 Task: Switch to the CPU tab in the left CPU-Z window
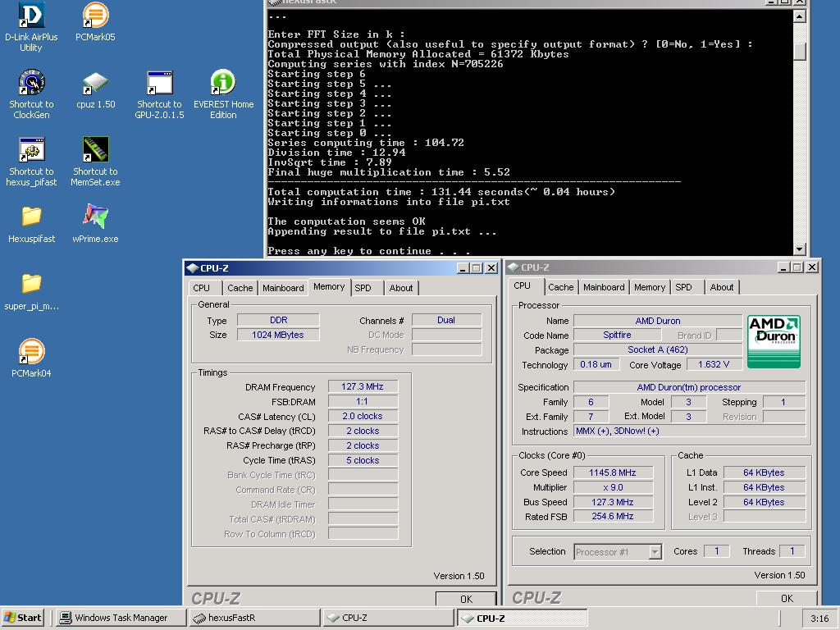tap(202, 288)
